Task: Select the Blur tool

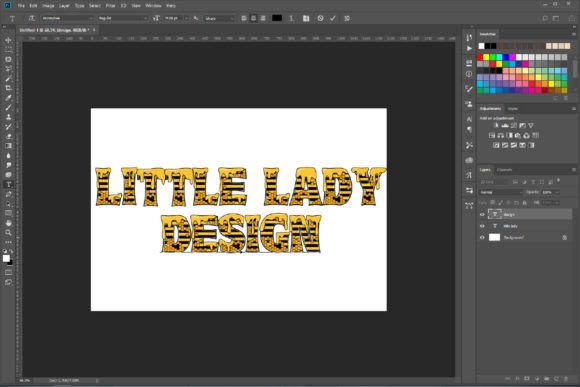Action: (x=8, y=155)
